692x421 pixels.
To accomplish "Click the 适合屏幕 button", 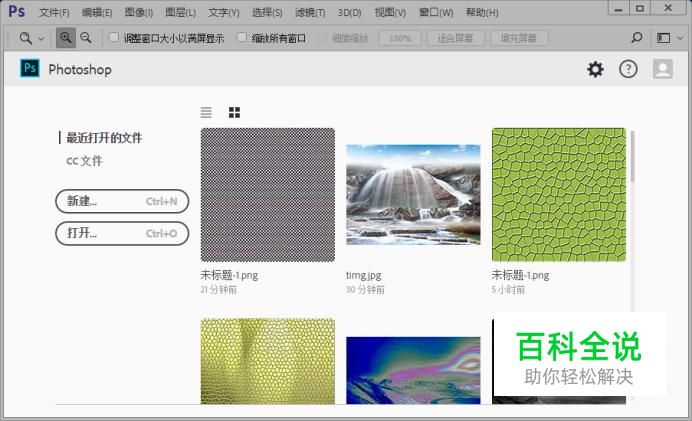I will 455,38.
